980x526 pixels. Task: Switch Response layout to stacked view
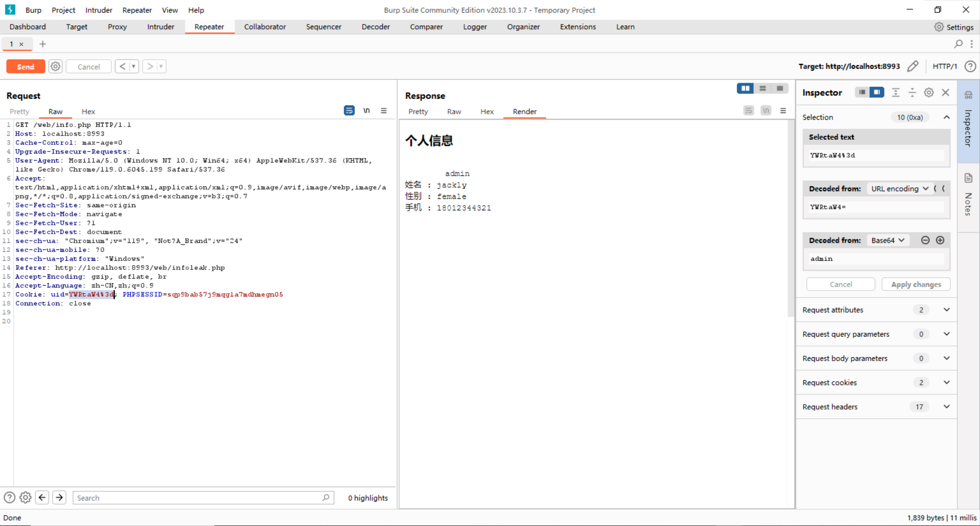point(763,88)
